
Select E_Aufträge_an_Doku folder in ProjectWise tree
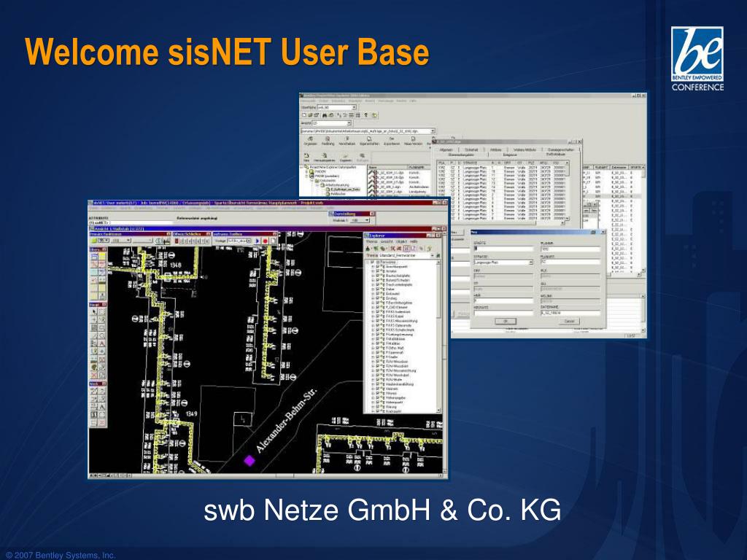pyautogui.click(x=343, y=189)
